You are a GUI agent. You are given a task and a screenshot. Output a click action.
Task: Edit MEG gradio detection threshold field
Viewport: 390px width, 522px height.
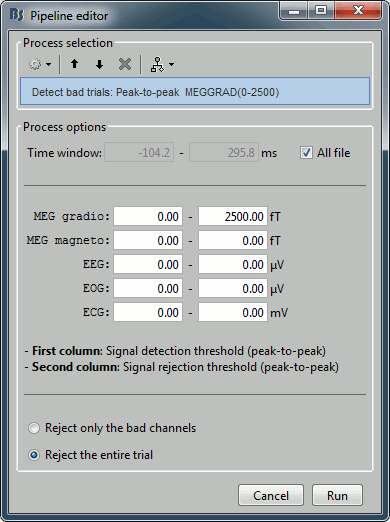pos(148,216)
